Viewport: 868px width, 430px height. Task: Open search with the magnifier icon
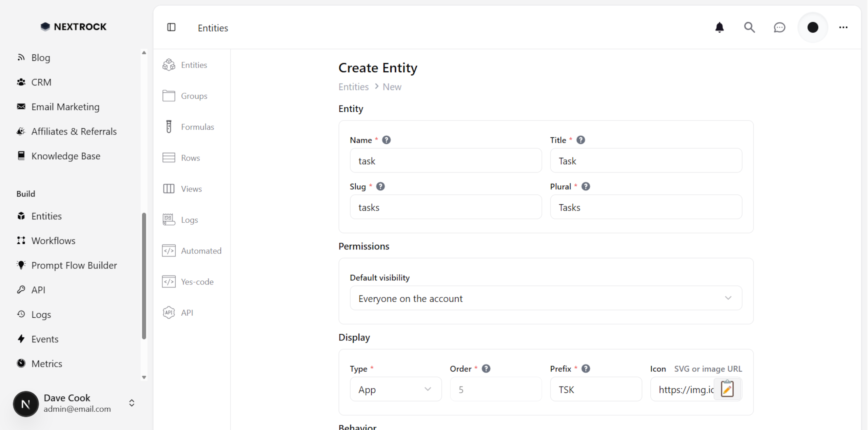click(x=749, y=27)
